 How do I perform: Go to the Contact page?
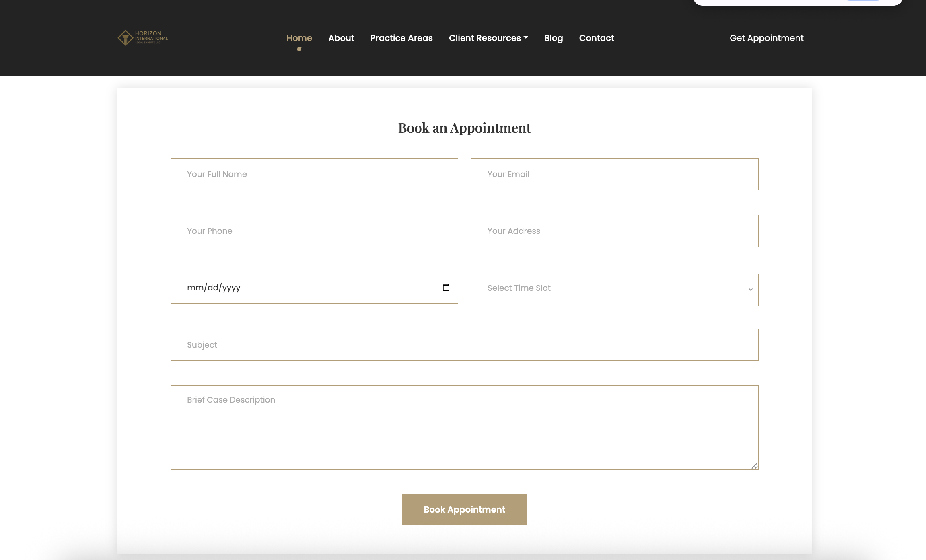click(596, 38)
